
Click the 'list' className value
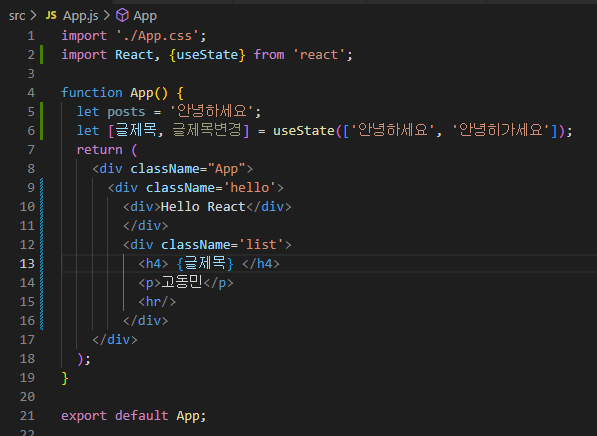pyautogui.click(x=261, y=245)
